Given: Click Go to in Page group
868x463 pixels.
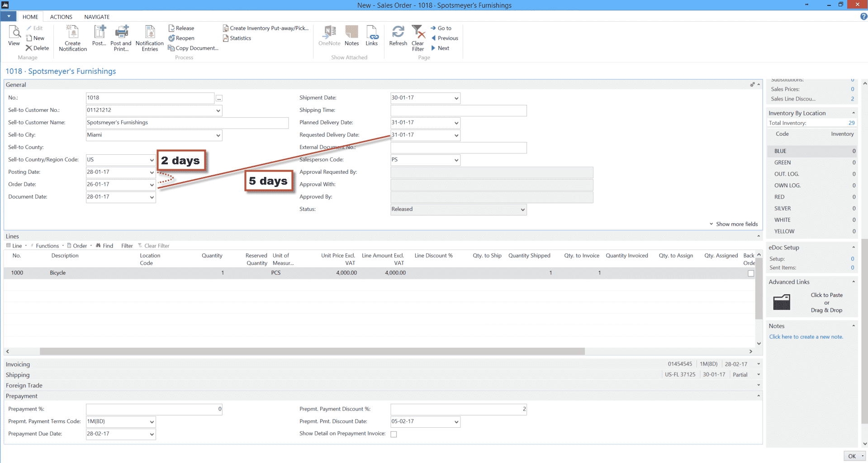Looking at the screenshot, I should pos(441,28).
